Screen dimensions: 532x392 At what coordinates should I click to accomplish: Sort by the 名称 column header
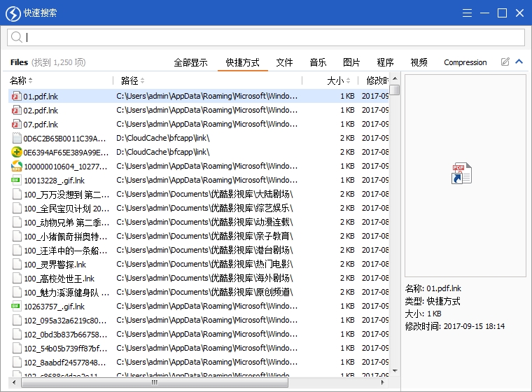[21, 80]
